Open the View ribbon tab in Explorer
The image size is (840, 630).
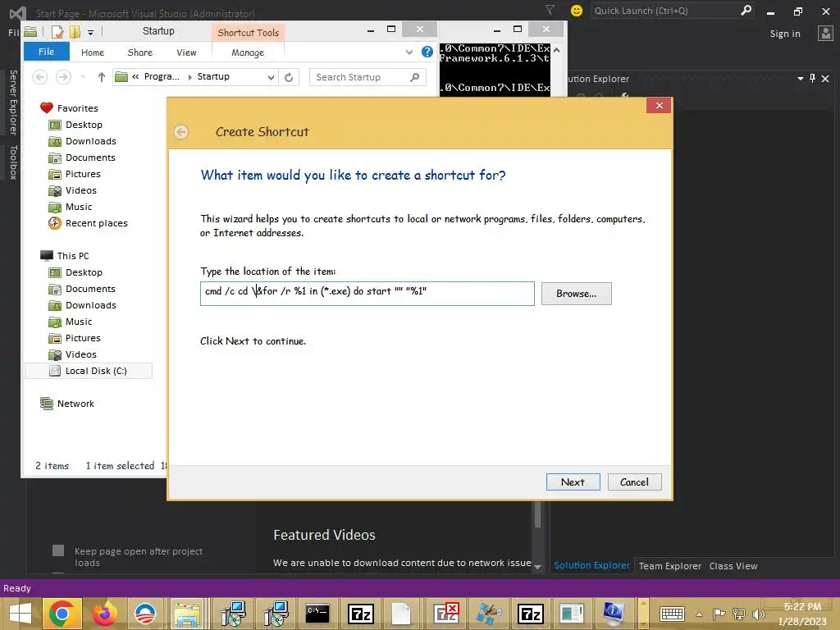pyautogui.click(x=186, y=52)
